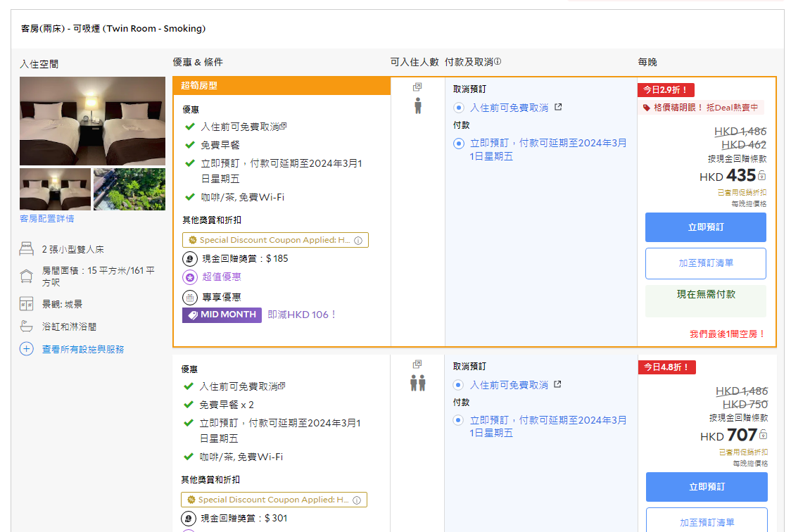Click the city view window icon

pos(26,303)
